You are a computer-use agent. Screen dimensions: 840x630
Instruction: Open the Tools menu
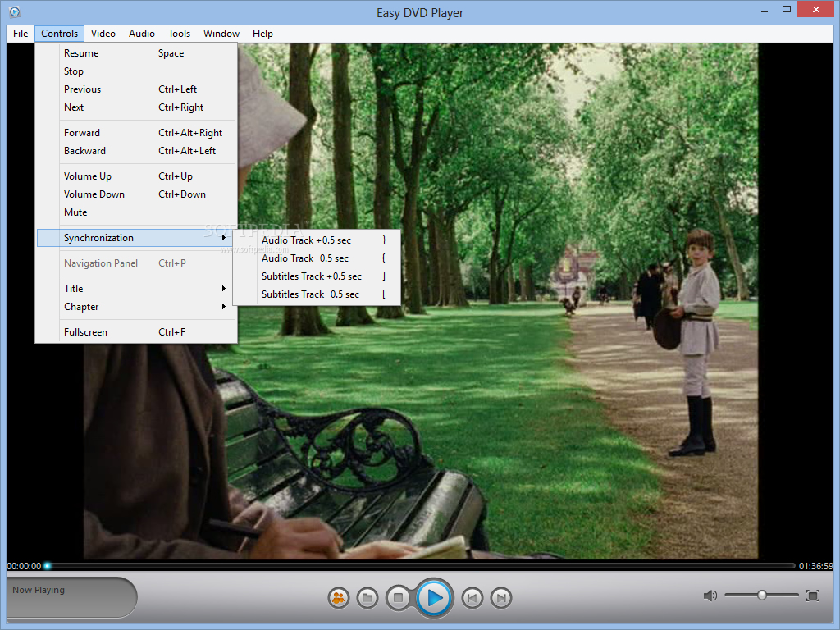coord(179,33)
